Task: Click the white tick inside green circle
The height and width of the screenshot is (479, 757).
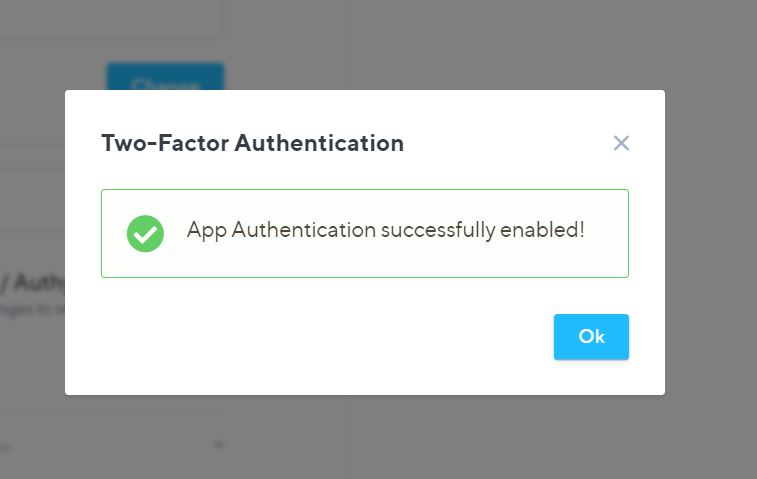Action: pos(145,235)
